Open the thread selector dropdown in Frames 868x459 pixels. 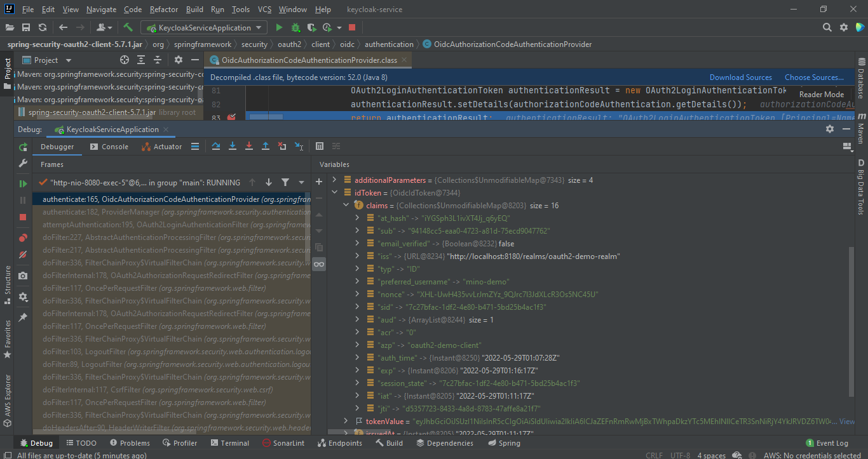[301, 182]
